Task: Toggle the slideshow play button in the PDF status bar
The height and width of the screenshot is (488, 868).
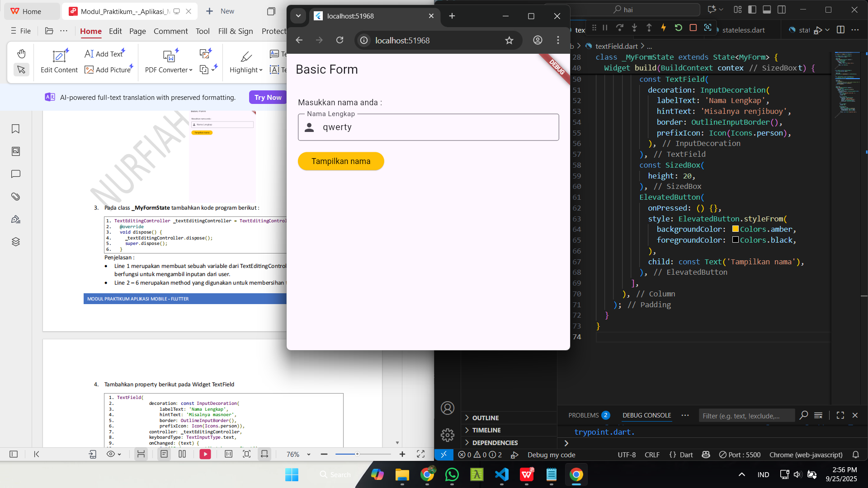Action: click(205, 454)
